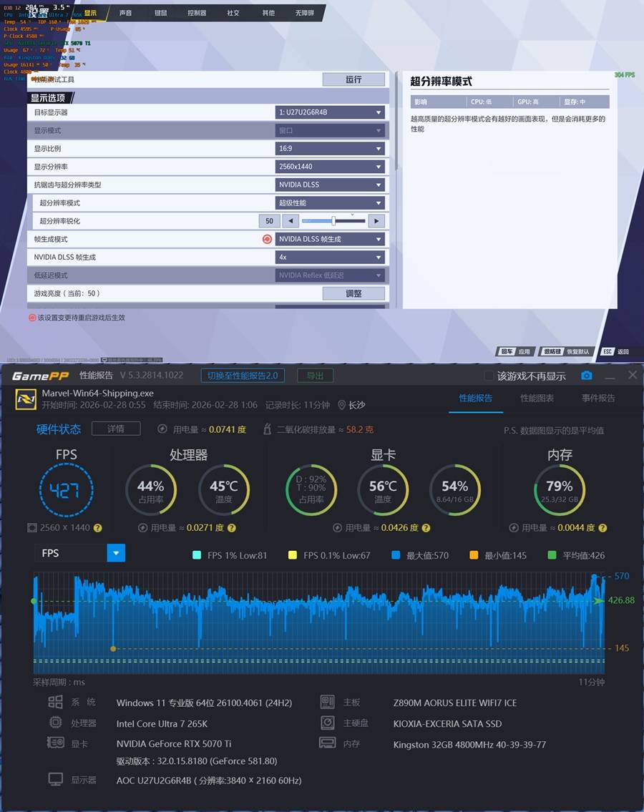Click the location pin icon beside 长沙
The height and width of the screenshot is (812, 644).
tap(342, 405)
